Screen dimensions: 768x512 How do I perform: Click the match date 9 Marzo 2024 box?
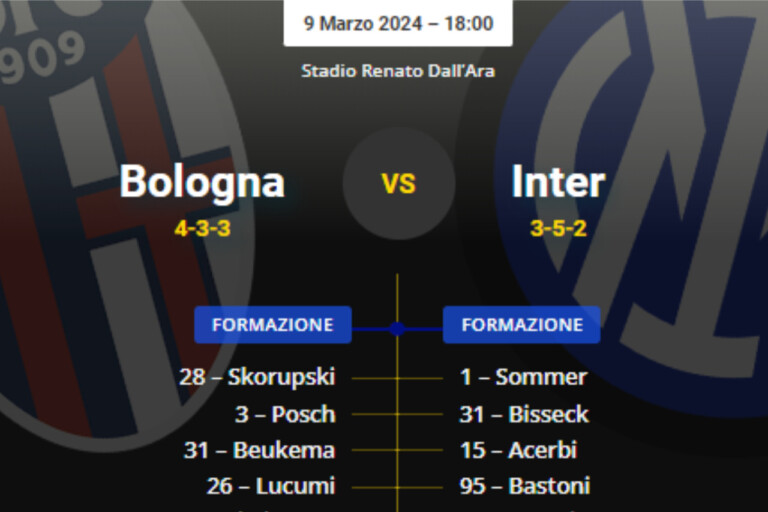pyautogui.click(x=398, y=23)
